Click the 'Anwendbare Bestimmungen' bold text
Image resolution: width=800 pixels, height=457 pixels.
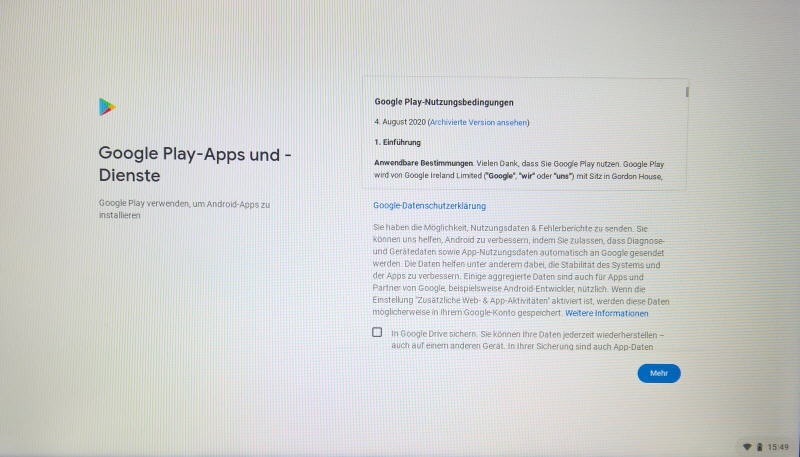(423, 164)
